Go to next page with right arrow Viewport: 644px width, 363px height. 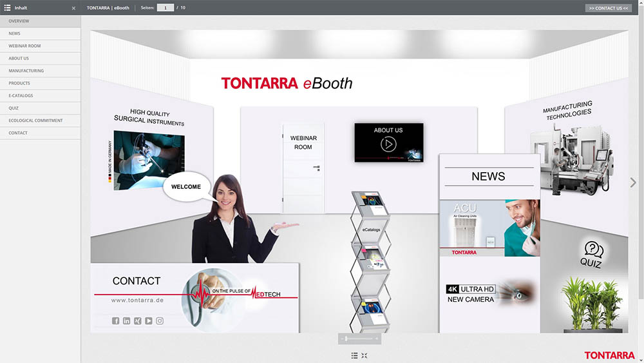pos(633,183)
